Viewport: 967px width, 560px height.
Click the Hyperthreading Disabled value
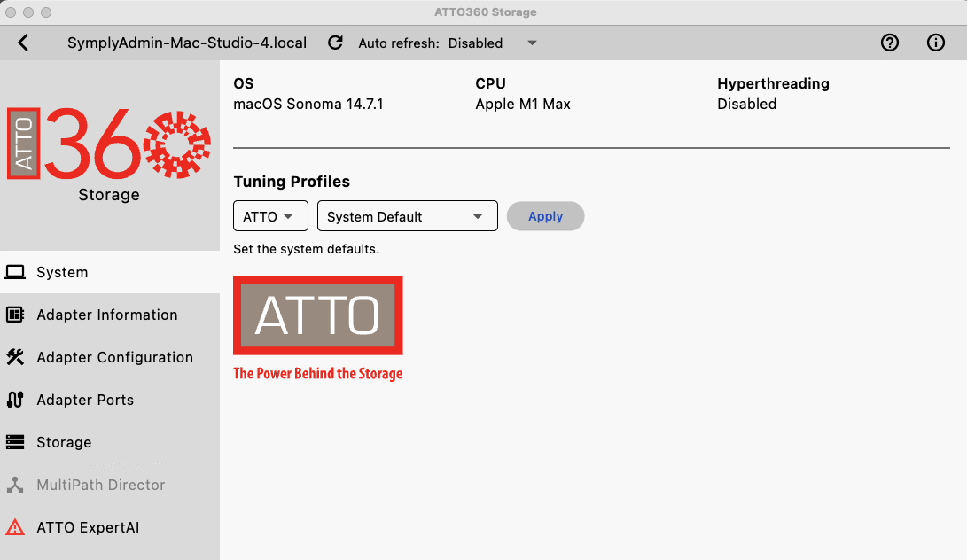747,104
